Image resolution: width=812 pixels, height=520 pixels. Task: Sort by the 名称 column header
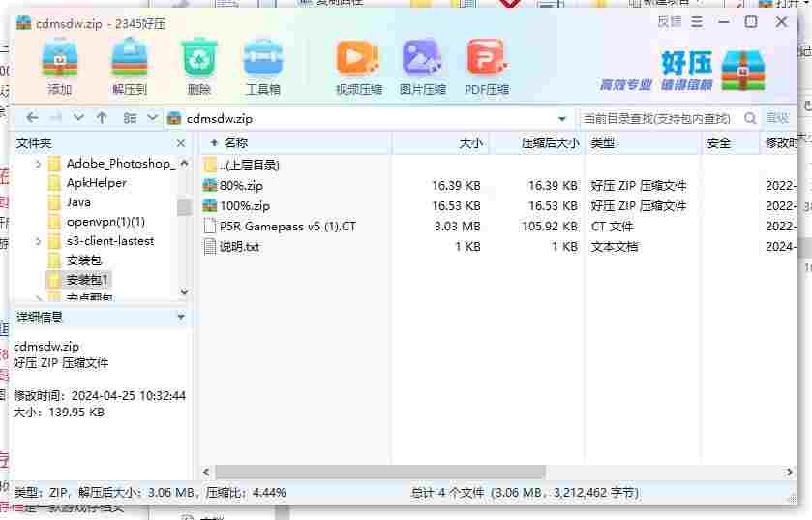[x=294, y=143]
